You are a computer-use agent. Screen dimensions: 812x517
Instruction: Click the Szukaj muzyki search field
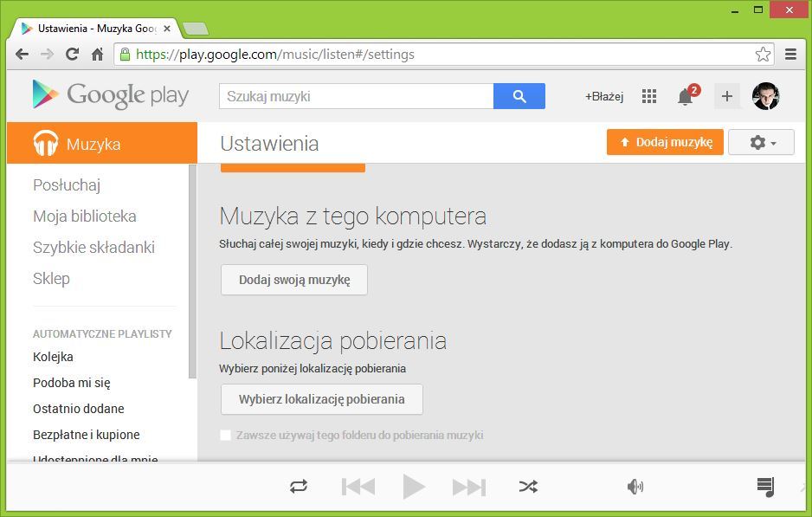[x=357, y=96]
